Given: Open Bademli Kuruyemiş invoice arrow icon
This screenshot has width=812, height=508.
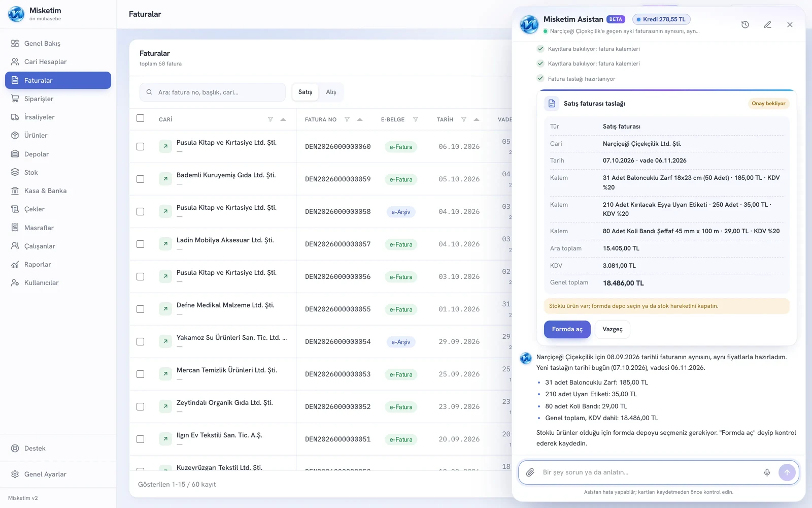Looking at the screenshot, I should 165,179.
